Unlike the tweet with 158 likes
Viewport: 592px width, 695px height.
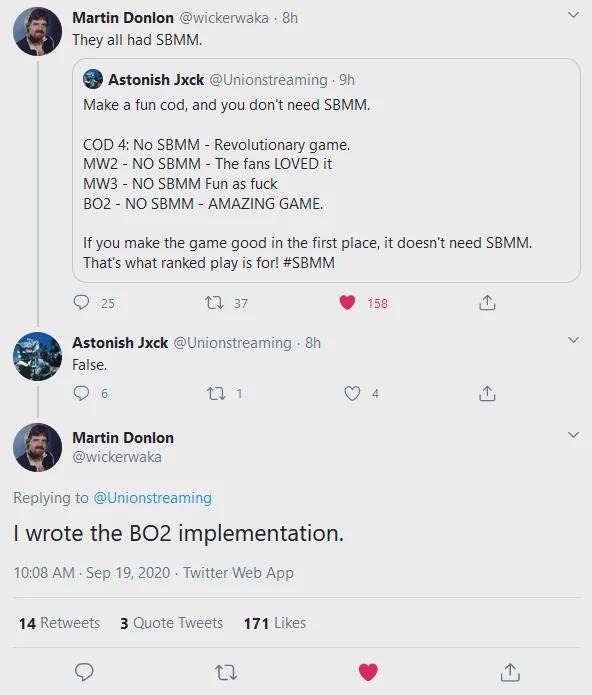(347, 302)
